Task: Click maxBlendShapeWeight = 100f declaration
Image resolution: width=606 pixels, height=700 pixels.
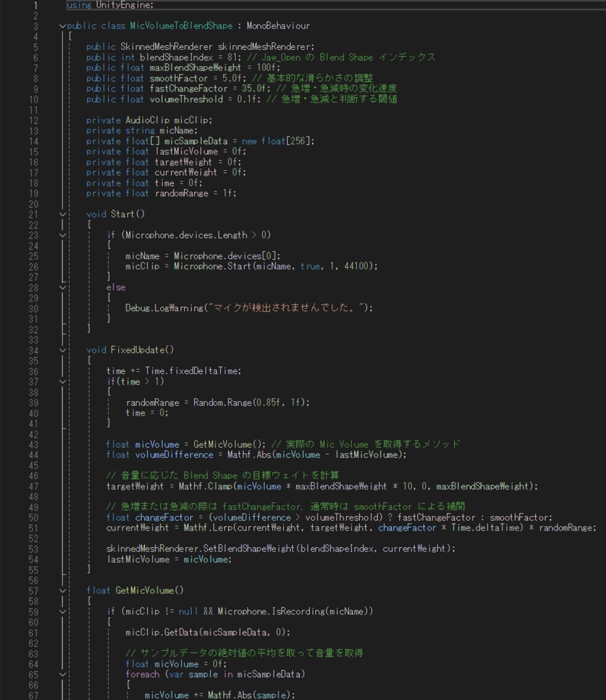Action: pos(183,68)
